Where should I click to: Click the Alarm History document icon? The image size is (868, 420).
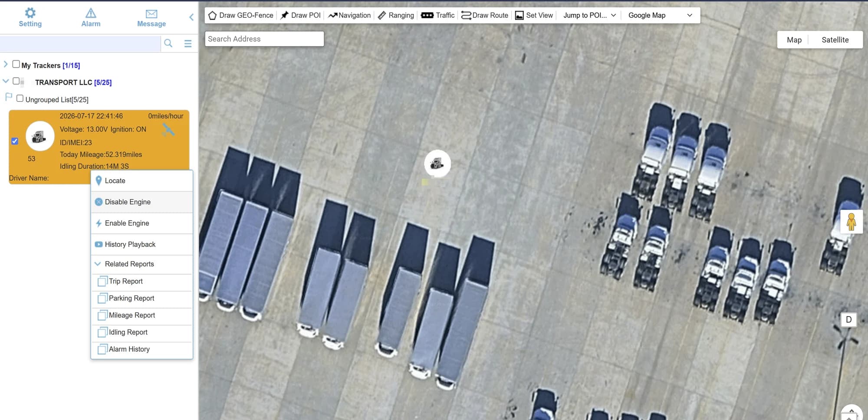point(102,349)
